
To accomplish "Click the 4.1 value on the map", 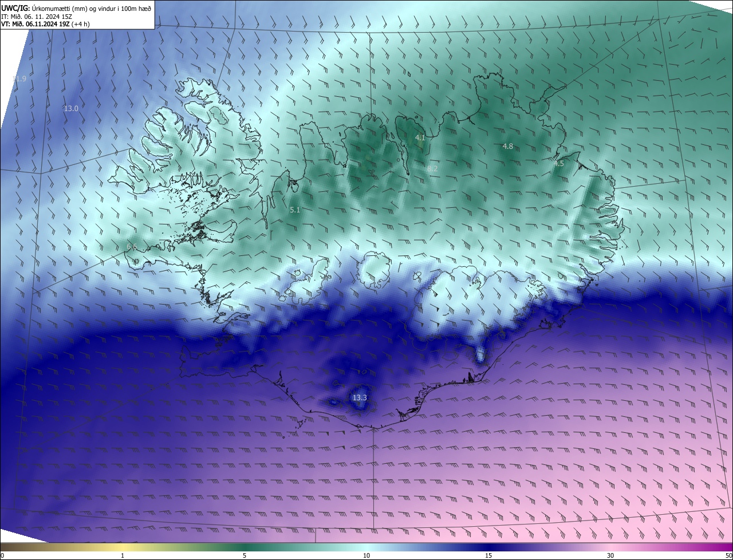I will tap(420, 138).
